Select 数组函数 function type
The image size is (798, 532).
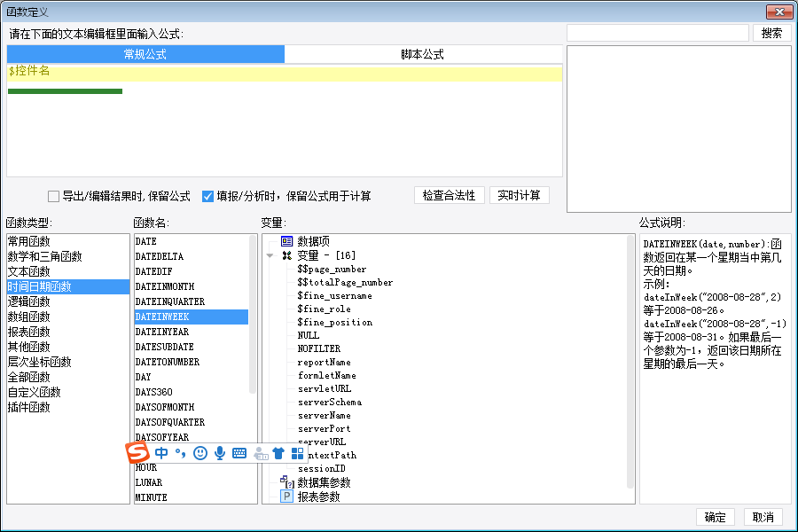67,317
